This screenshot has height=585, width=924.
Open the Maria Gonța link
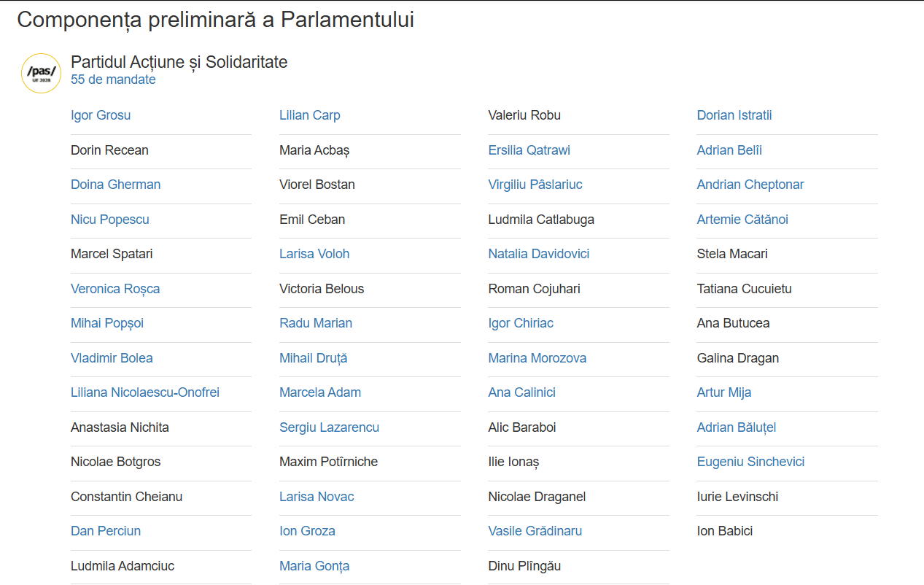click(x=314, y=566)
